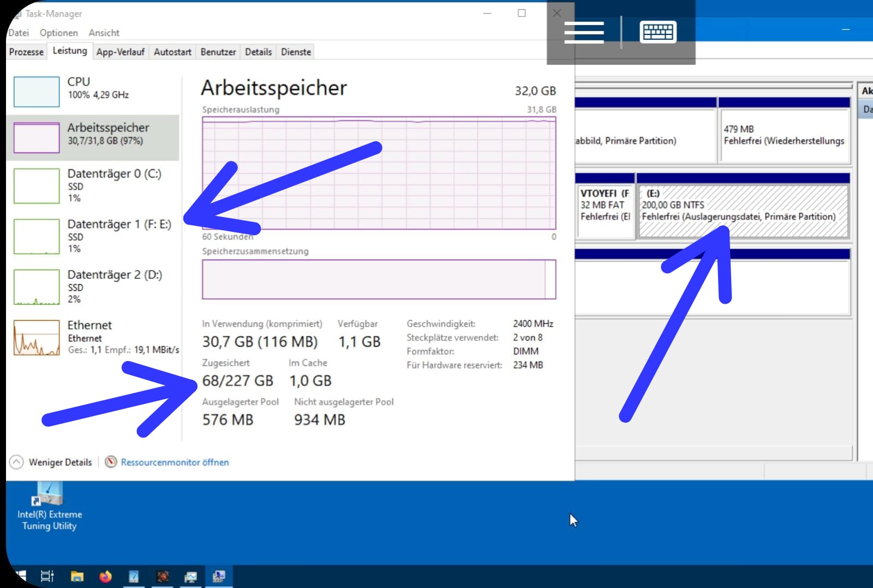Select the CPU performance entry
Image resolution: width=873 pixels, height=588 pixels.
coord(93,91)
